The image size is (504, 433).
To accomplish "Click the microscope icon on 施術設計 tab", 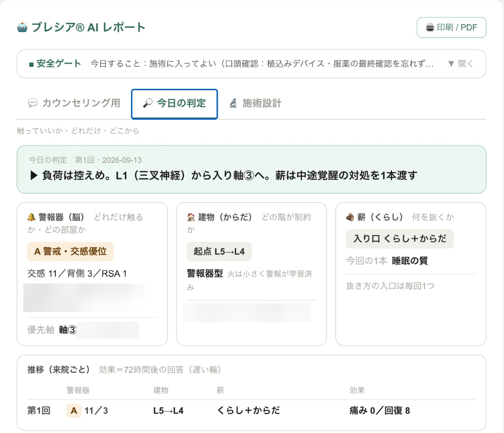I will pos(233,103).
